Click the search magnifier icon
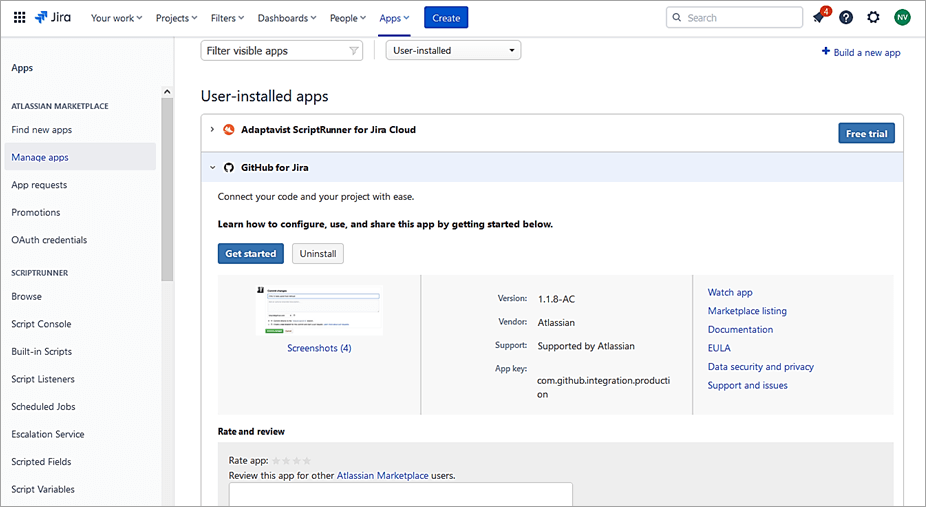The height and width of the screenshot is (507, 926). pyautogui.click(x=677, y=18)
